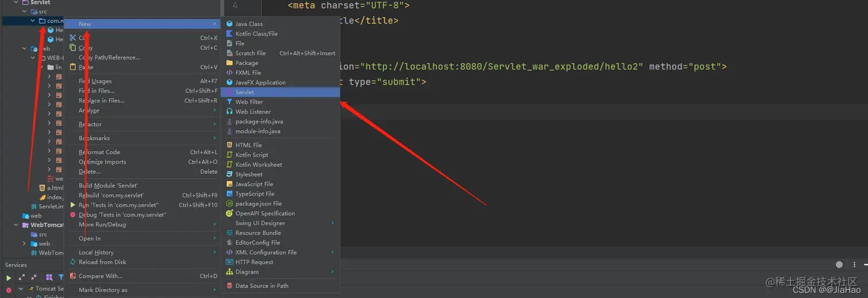This screenshot has width=868, height=298.
Task: Click the FXML File icon
Action: pyautogui.click(x=230, y=73)
